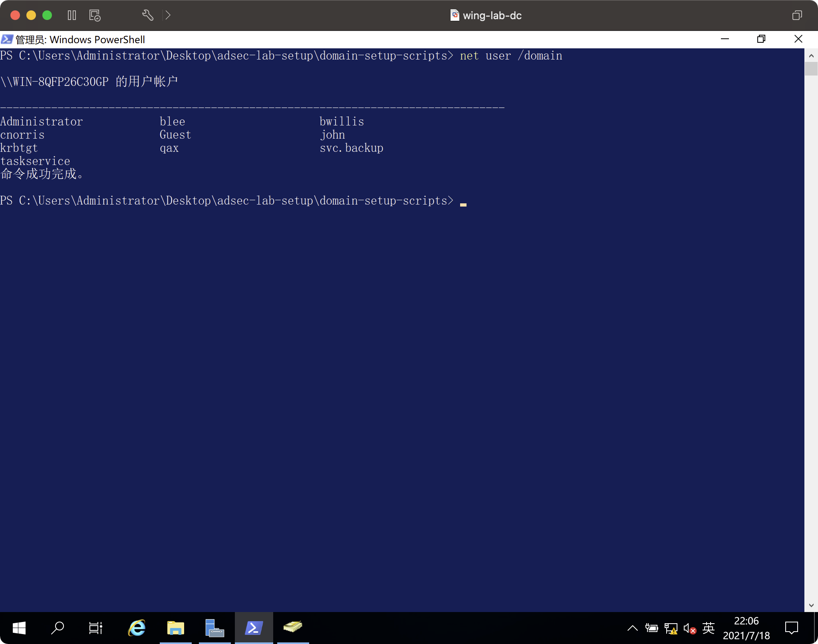Open the Action Center notifications
The image size is (818, 644).
click(x=791, y=628)
